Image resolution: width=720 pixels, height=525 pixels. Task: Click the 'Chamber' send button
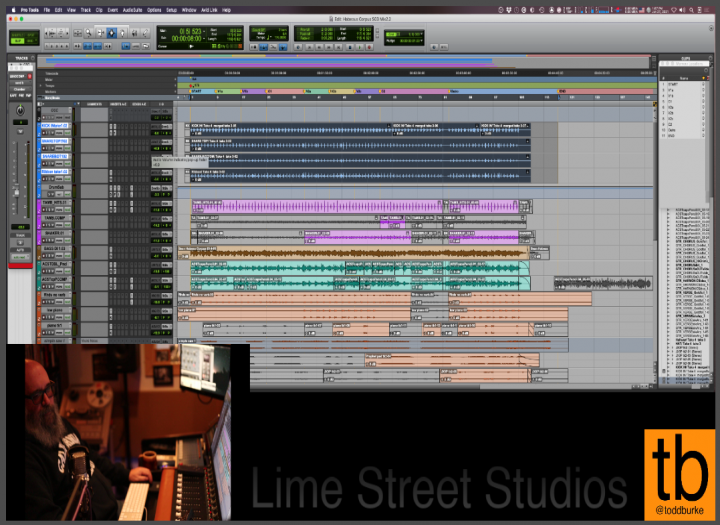coord(19,89)
